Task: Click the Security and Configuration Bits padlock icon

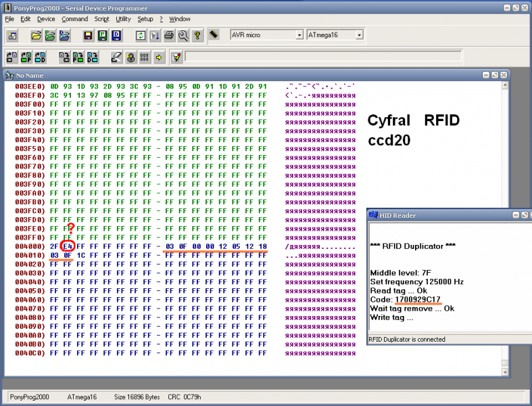Action: click(130, 58)
